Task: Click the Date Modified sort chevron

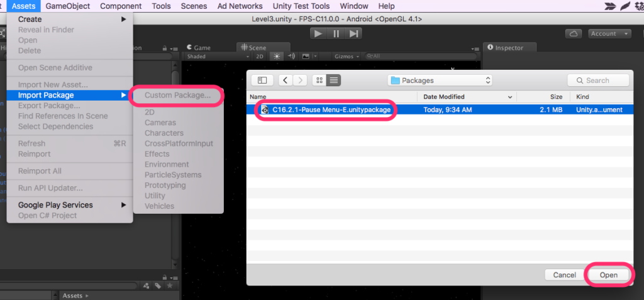Action: [x=510, y=97]
